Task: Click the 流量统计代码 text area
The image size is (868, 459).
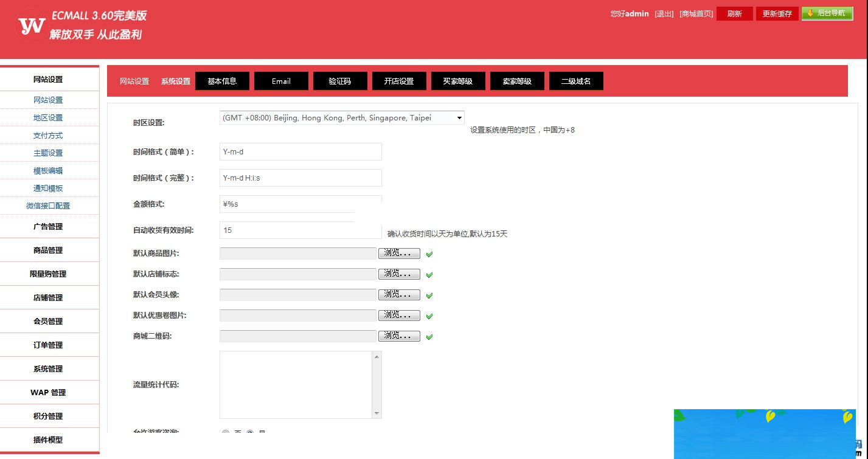Action: click(298, 383)
